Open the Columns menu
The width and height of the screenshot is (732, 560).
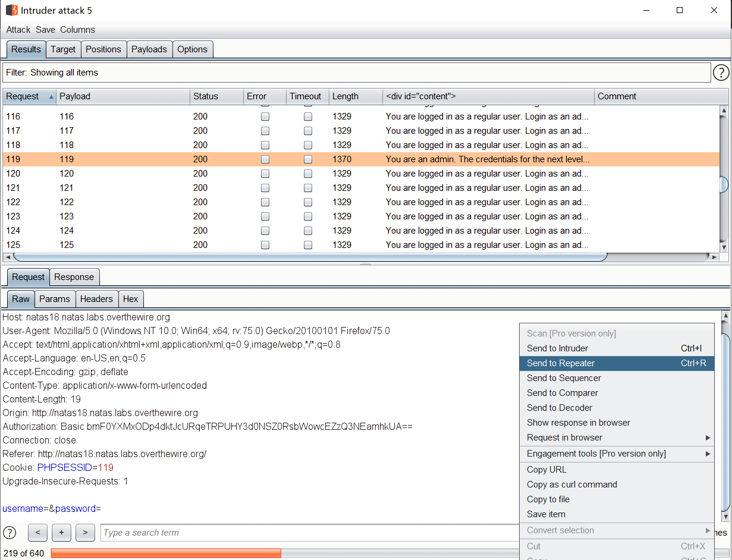tap(77, 30)
